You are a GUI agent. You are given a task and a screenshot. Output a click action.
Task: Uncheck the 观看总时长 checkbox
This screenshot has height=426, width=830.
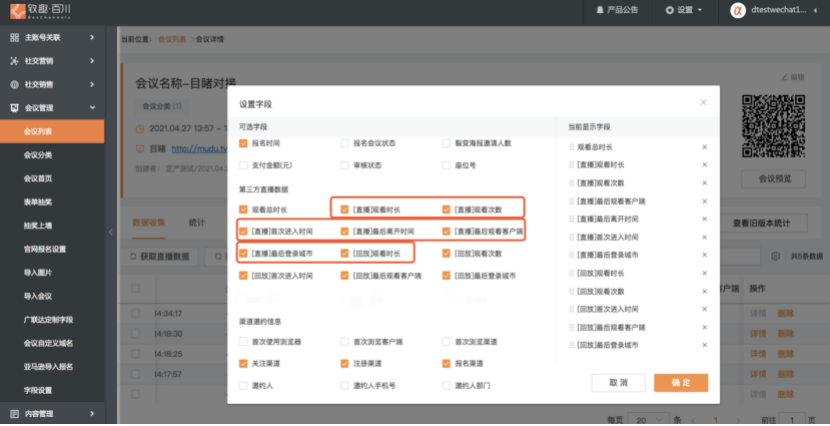coord(243,210)
